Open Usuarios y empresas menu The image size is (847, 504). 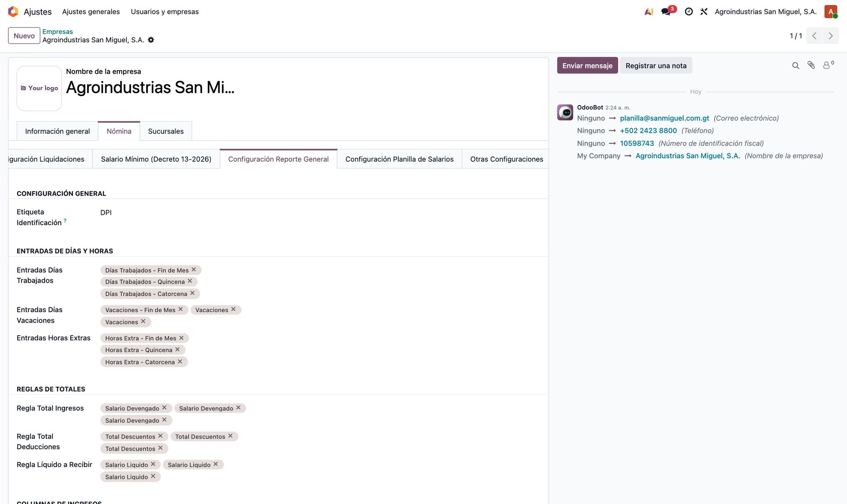165,11
